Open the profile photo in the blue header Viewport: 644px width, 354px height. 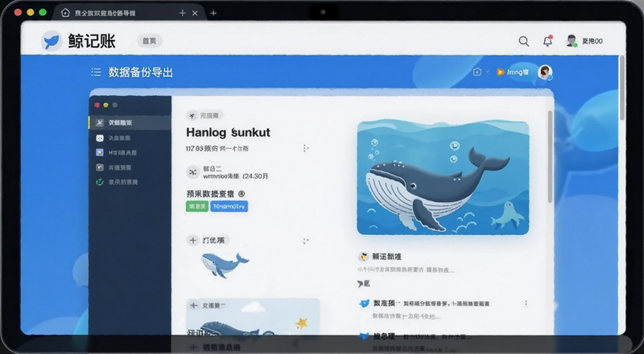click(545, 72)
